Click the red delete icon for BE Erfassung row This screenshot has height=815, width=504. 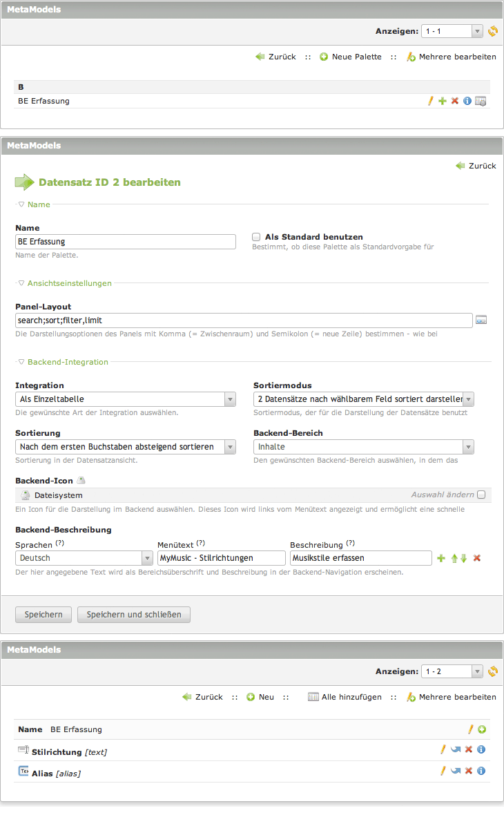coord(454,101)
